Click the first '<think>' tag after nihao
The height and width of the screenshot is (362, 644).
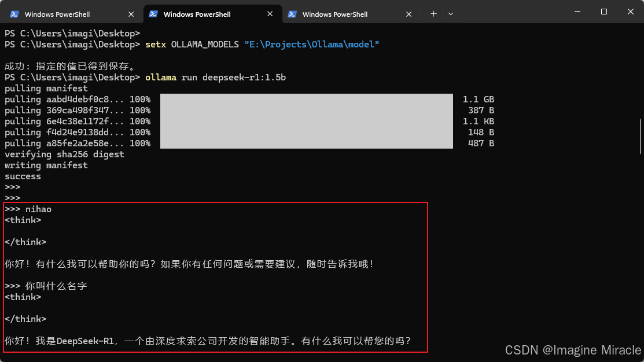click(x=23, y=220)
